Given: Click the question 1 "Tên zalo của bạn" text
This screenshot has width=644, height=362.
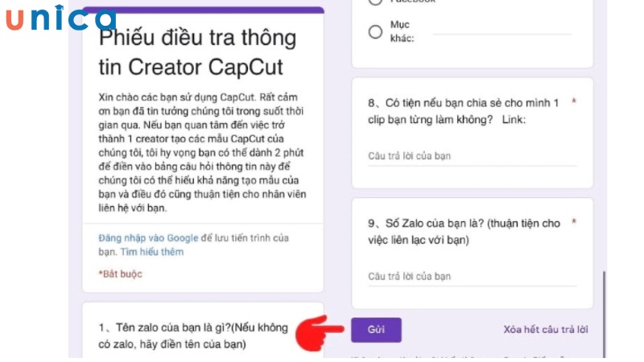Looking at the screenshot, I should pyautogui.click(x=193, y=335).
